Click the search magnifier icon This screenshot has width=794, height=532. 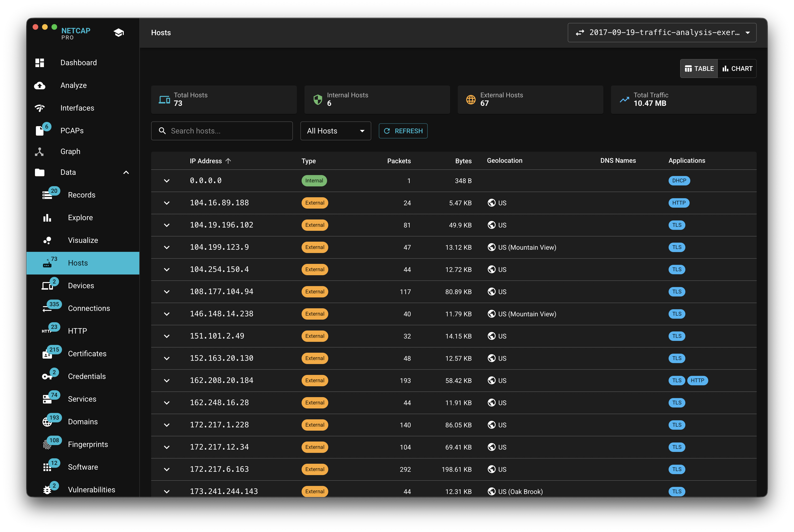click(162, 131)
